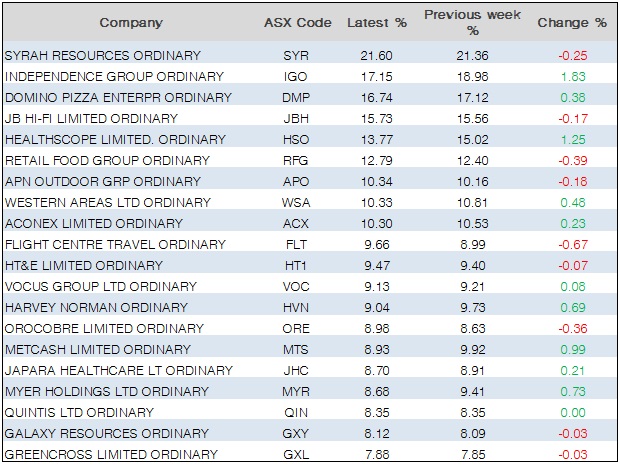Click the IGO ticker code

pos(290,76)
